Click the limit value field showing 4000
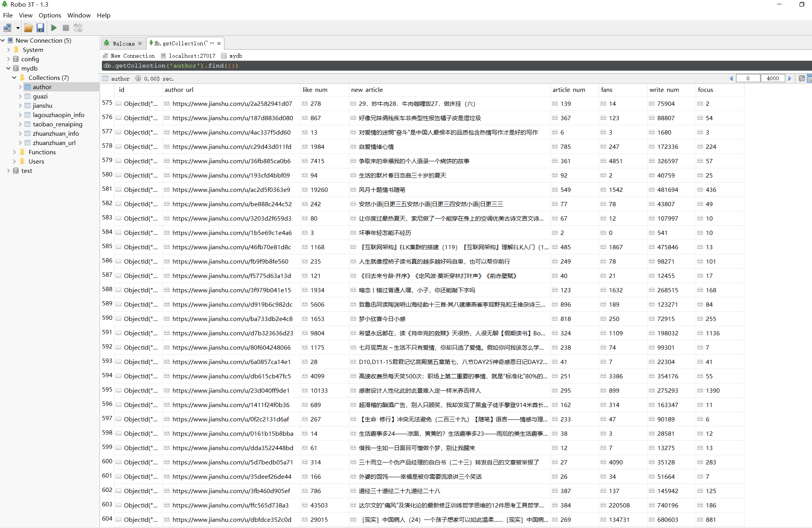812x528 pixels. [x=773, y=78]
